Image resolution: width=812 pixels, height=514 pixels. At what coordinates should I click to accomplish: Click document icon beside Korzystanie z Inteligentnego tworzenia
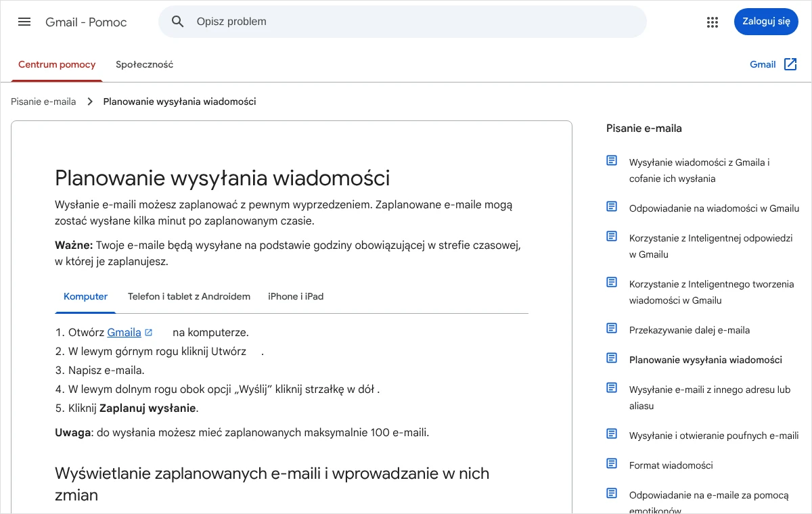pyautogui.click(x=612, y=282)
